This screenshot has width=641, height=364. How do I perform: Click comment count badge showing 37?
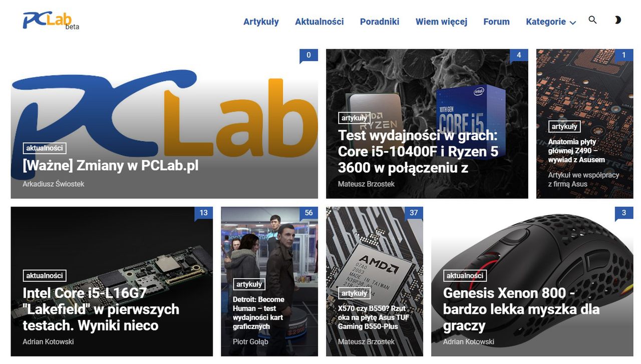(414, 213)
